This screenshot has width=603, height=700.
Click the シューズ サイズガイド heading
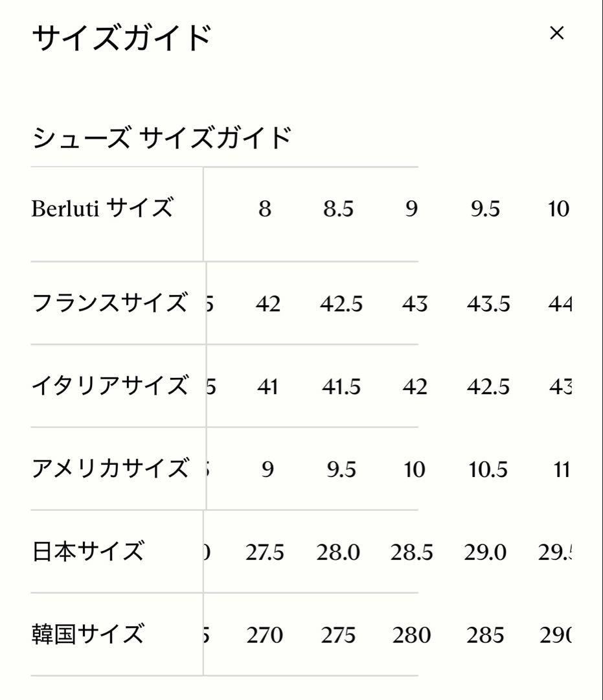[162, 136]
